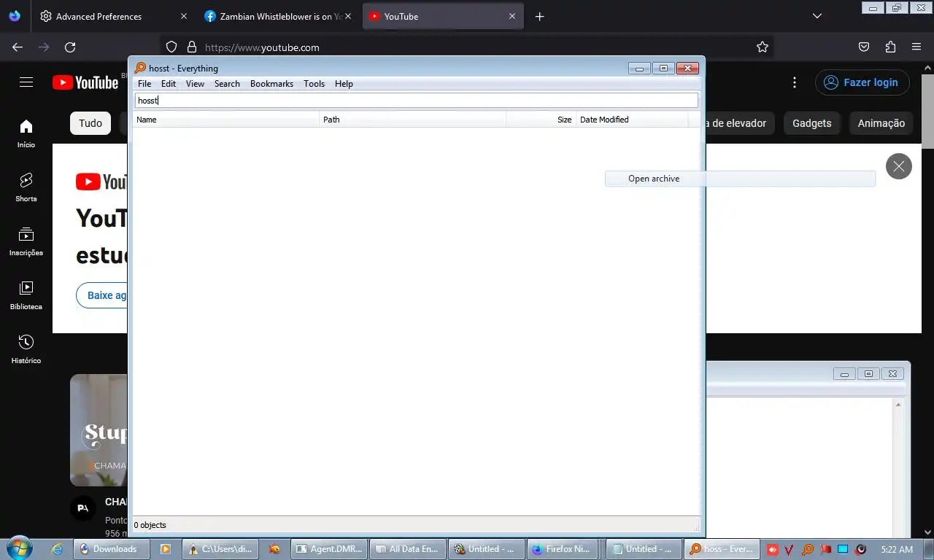The image size is (934, 560).
Task: Click the site security padlock icon
Action: tap(192, 47)
